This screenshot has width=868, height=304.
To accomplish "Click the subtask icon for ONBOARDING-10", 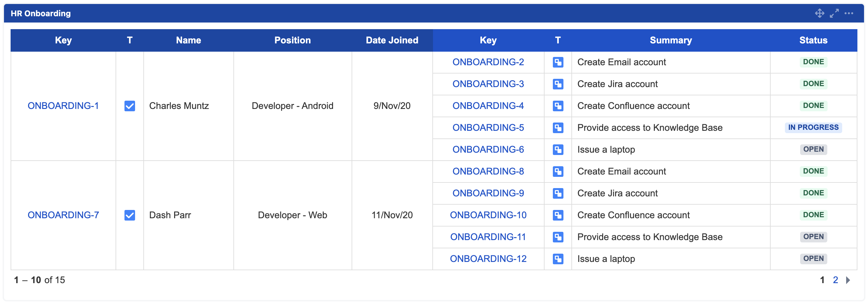I will 558,215.
